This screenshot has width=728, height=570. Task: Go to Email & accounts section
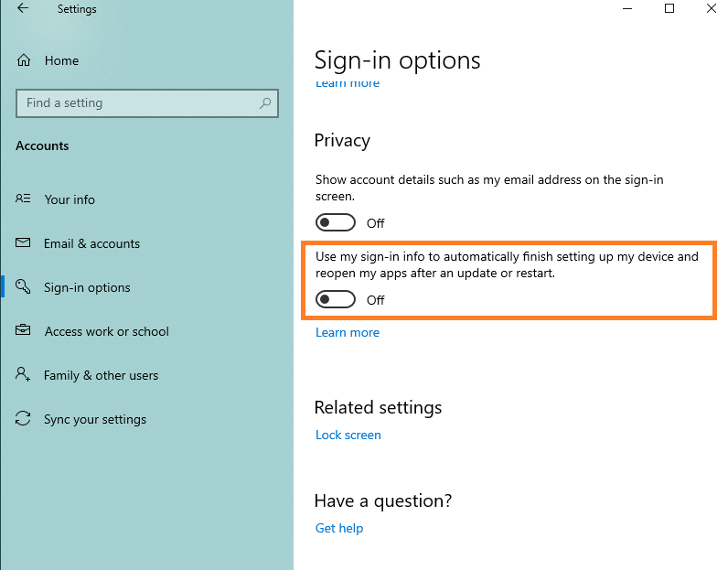pos(91,243)
